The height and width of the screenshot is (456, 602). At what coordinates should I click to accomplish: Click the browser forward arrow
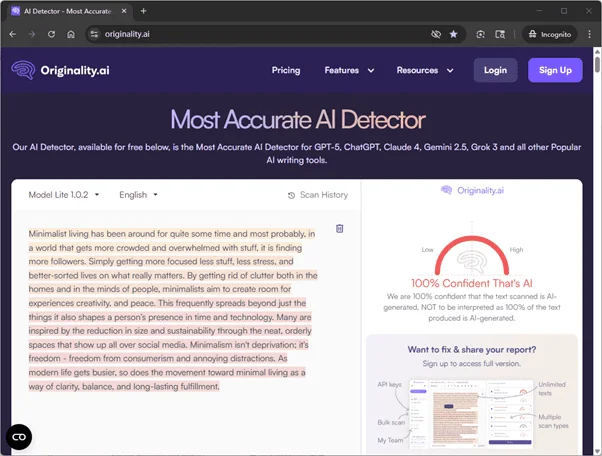[32, 34]
